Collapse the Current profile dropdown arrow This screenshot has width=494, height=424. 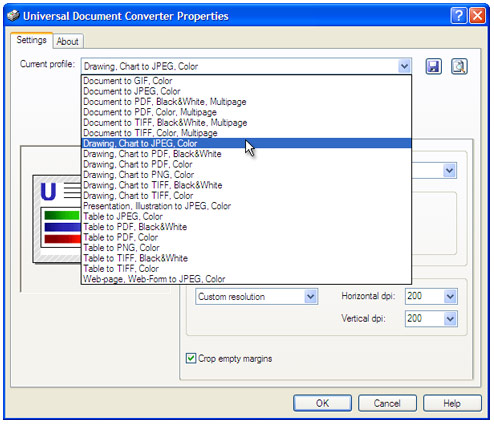404,66
